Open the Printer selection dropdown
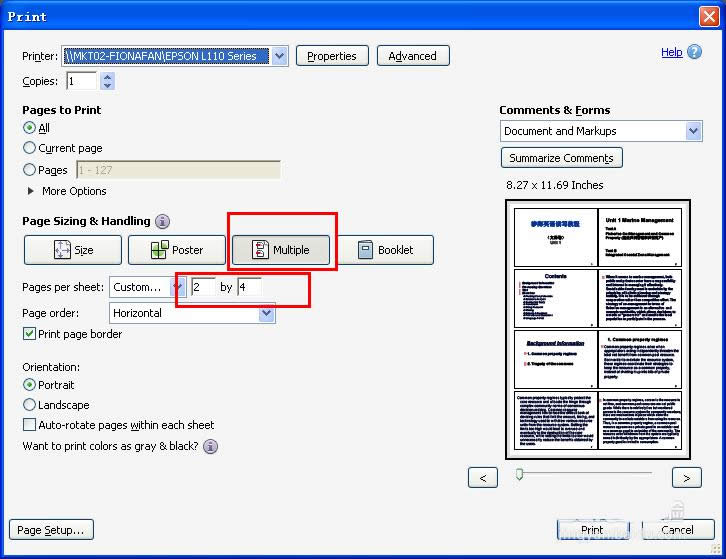726x559 pixels. (x=279, y=56)
